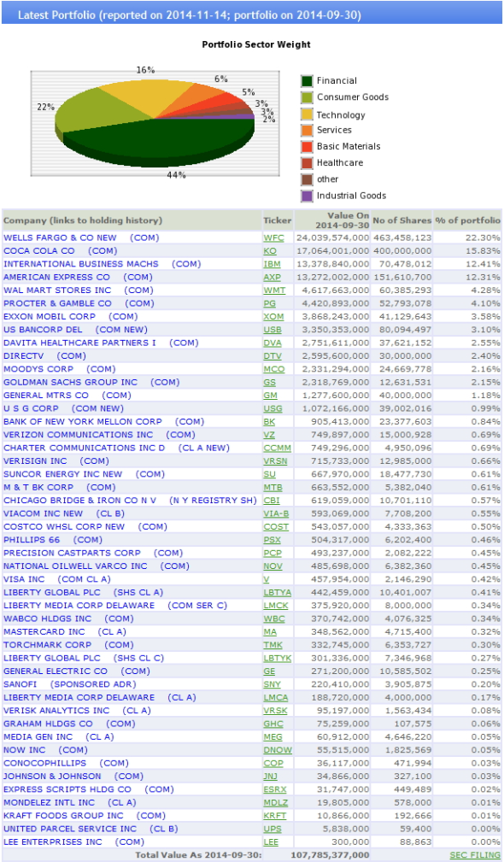Click the MA ticker link
This screenshot has width=504, height=862.
click(269, 632)
